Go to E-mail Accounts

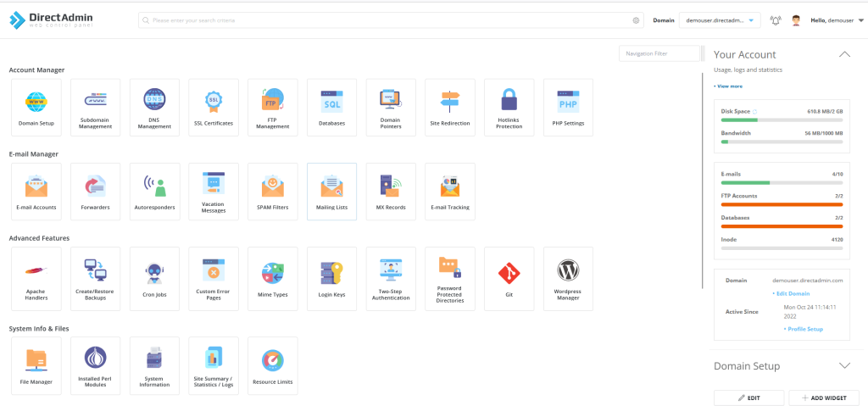(36, 191)
